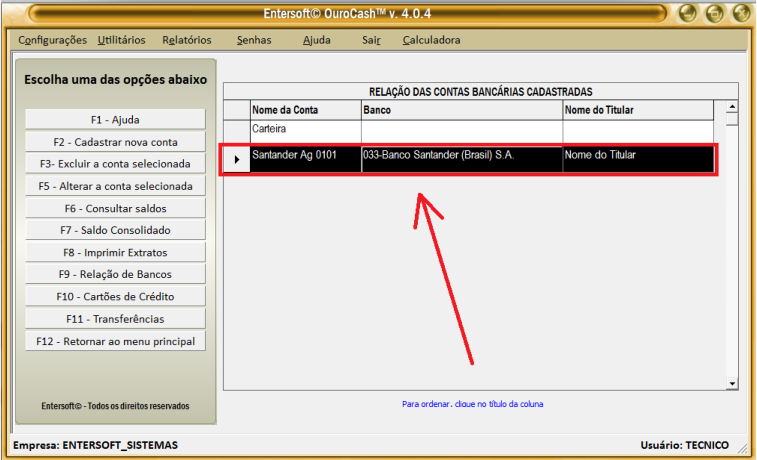
Task: Click the scrollbar up arrow in accounts table
Action: [x=732, y=107]
